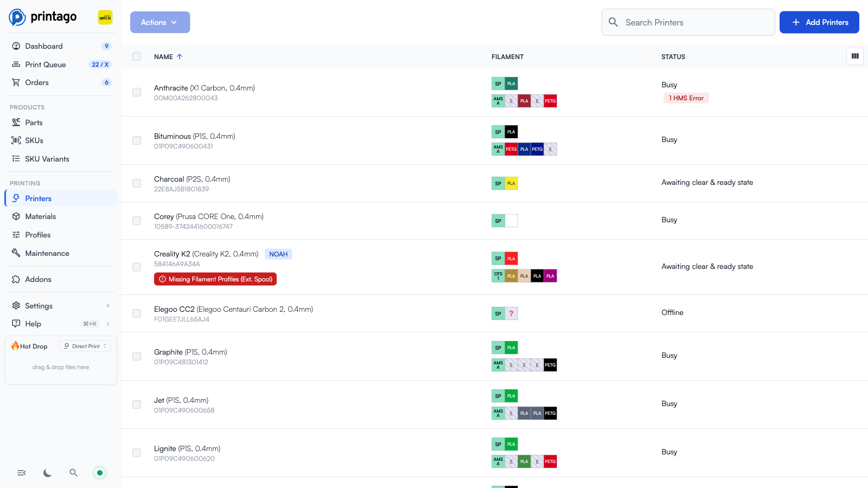Click Missing Filament Profiles warning button

click(215, 279)
